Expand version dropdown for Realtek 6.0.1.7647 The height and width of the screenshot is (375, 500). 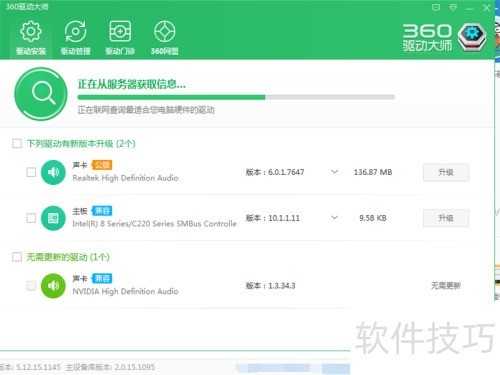(334, 172)
